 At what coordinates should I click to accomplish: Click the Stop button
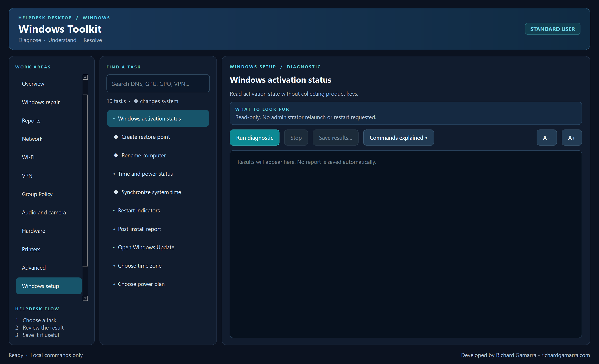click(x=296, y=138)
